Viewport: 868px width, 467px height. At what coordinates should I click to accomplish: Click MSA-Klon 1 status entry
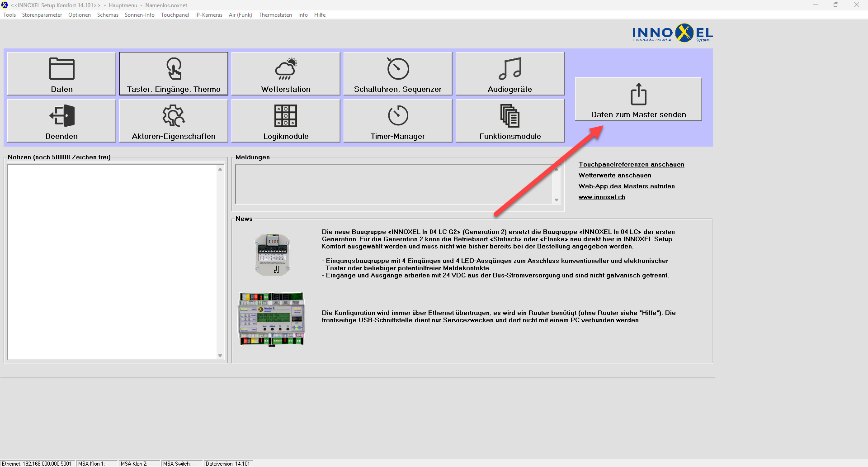click(96, 464)
